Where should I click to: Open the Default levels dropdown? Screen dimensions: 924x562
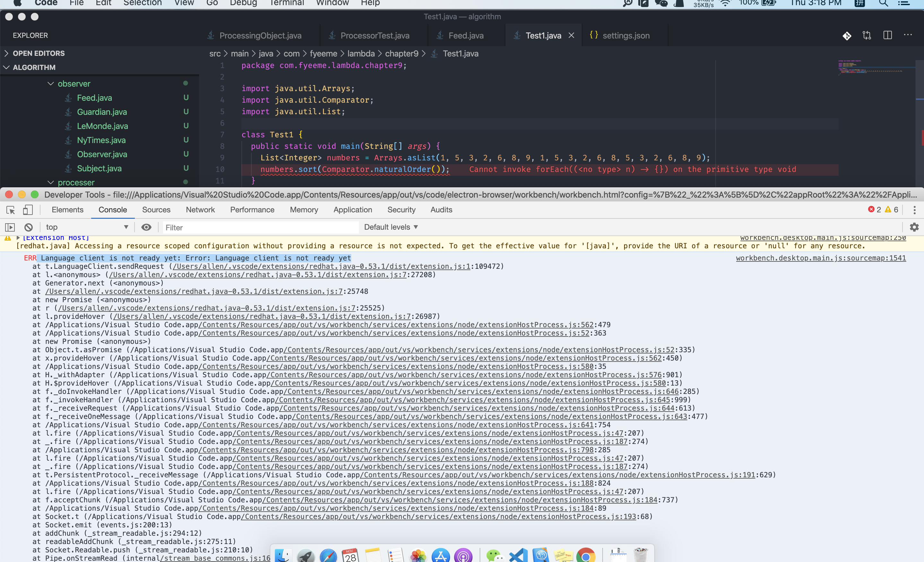coord(390,227)
